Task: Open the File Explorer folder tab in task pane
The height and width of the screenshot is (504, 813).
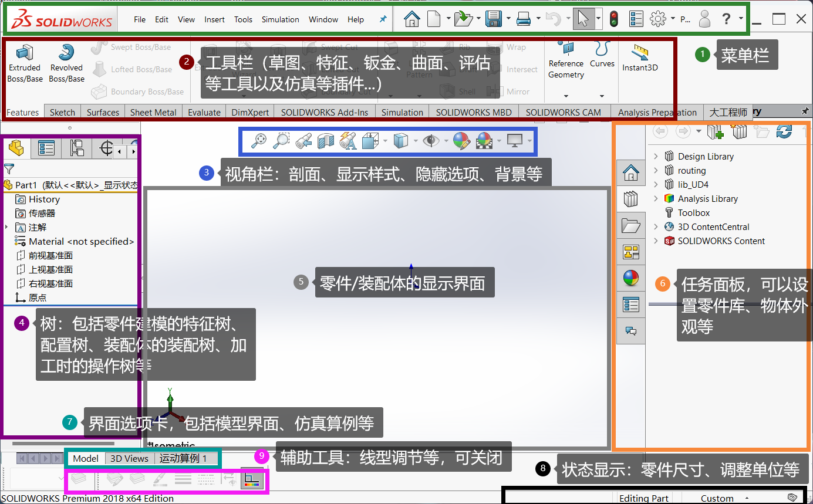Action: click(x=630, y=225)
